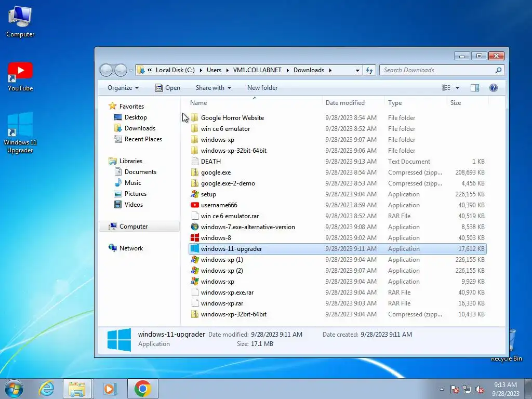Open the Windows 11 Upgrader desktop shortcut
Viewport: 532px width, 399px height.
(20, 132)
